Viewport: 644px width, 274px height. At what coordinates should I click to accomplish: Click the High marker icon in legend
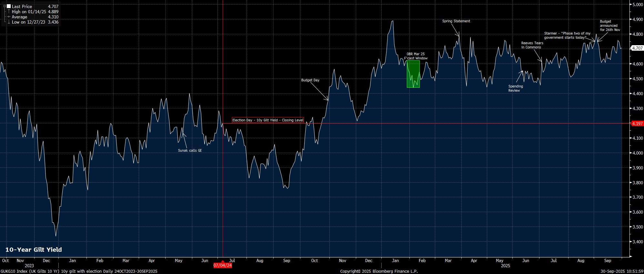[9, 12]
